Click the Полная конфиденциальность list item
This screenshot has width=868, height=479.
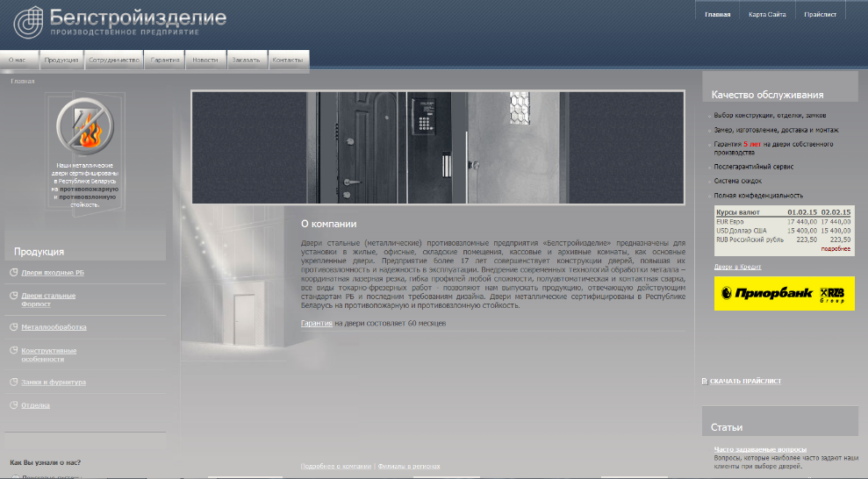click(x=757, y=196)
